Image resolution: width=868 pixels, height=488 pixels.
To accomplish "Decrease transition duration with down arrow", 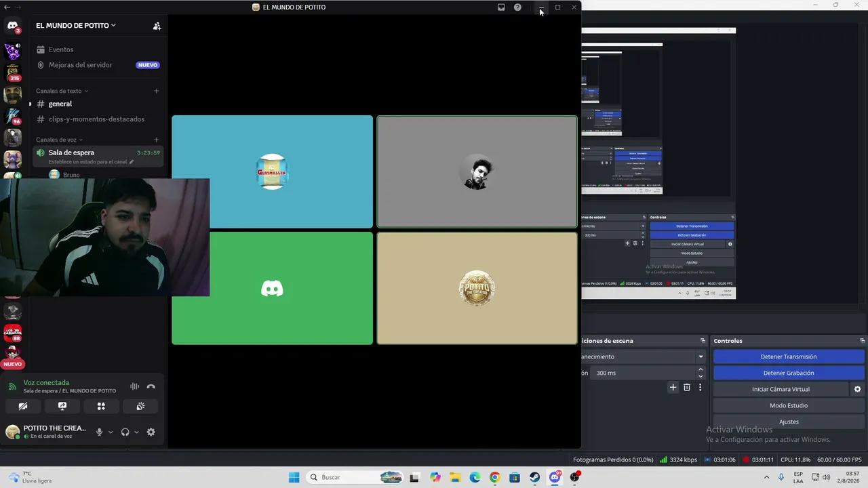I will [x=701, y=376].
